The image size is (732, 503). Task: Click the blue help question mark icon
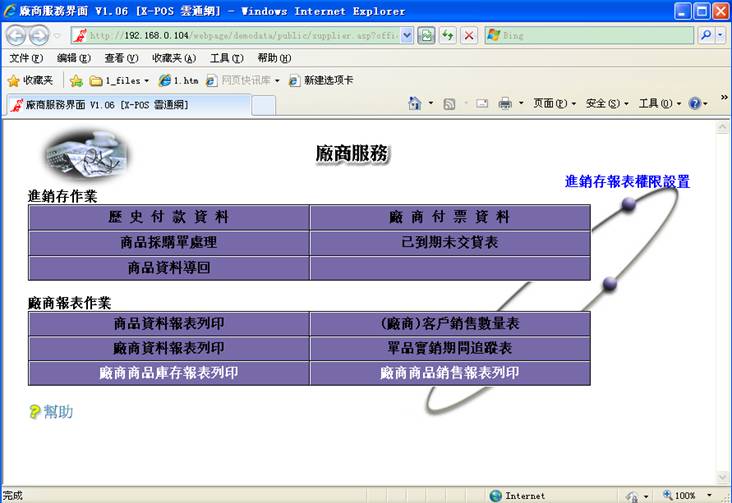coord(694,103)
